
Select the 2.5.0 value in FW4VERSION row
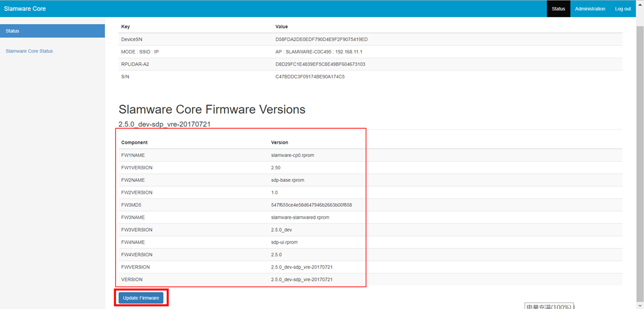point(277,254)
